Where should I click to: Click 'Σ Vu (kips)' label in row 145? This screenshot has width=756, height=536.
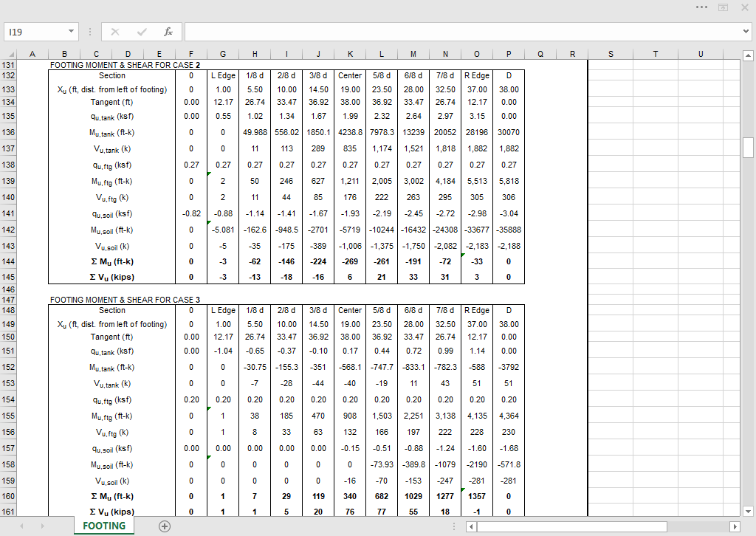[x=112, y=278]
